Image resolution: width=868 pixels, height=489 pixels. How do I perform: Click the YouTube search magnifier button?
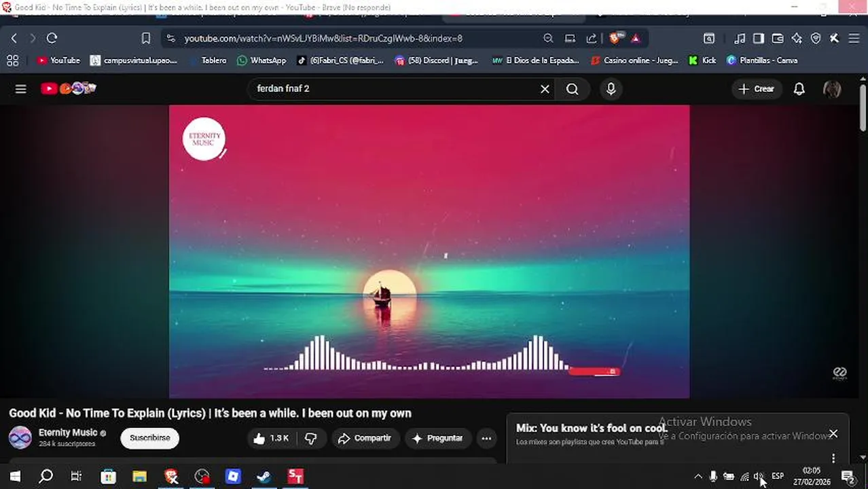pyautogui.click(x=573, y=89)
